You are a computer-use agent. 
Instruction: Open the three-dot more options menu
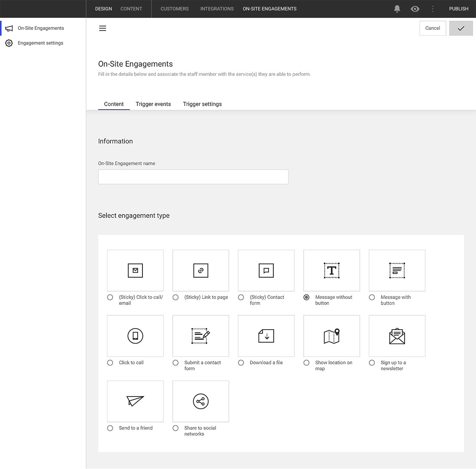point(433,9)
